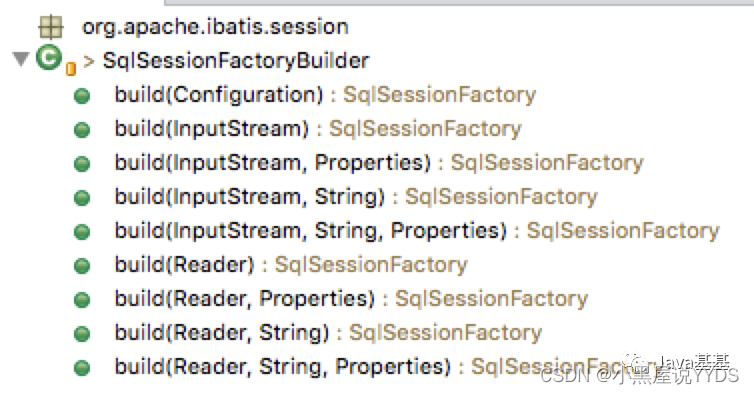Click the breadcrumb arrow before SqlSessionFactoryBuilder
The height and width of the screenshot is (394, 754).
click(88, 61)
